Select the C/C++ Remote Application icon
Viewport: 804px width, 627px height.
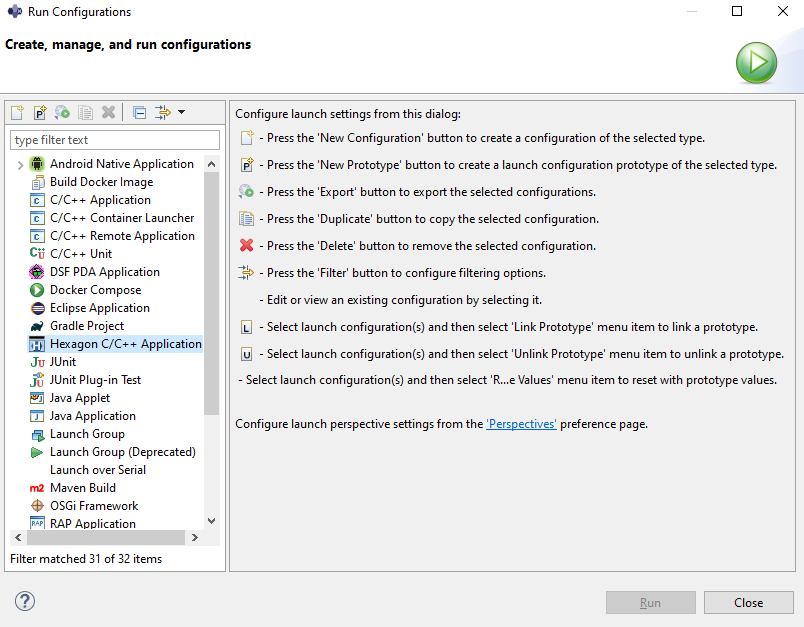[x=37, y=236]
